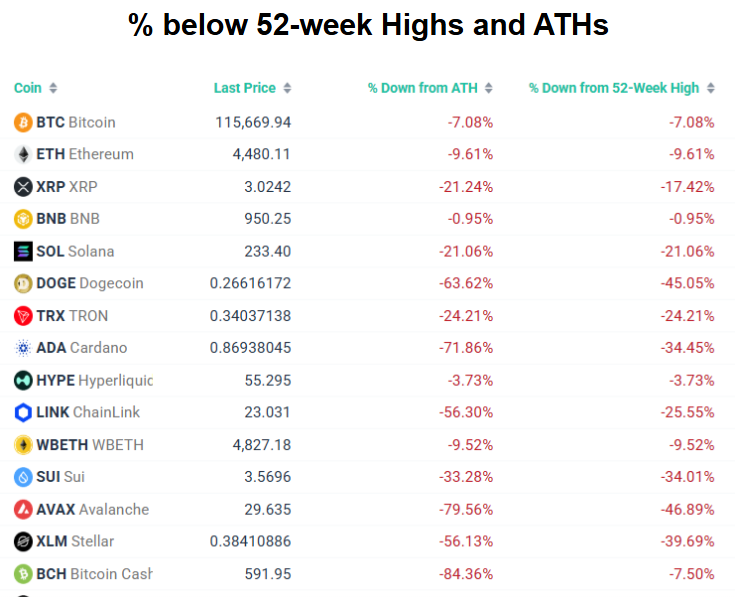Click the BNB coin icon
This screenshot has height=597, width=735.
(x=23, y=219)
